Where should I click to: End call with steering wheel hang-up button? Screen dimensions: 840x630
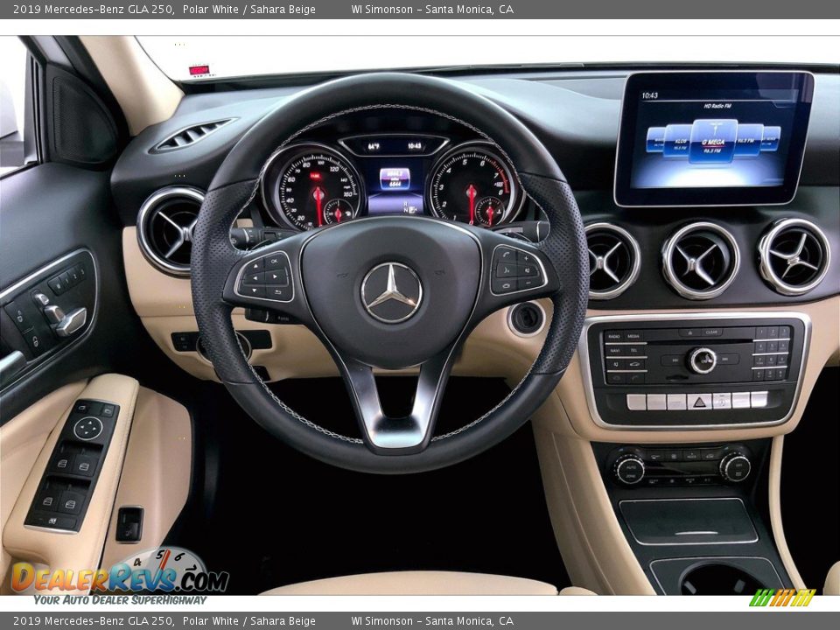coord(507,286)
